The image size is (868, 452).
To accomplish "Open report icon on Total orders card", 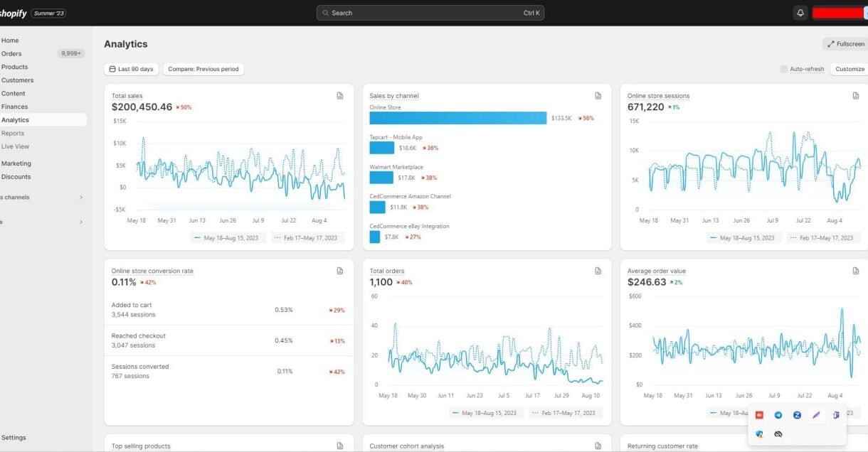I will point(598,271).
